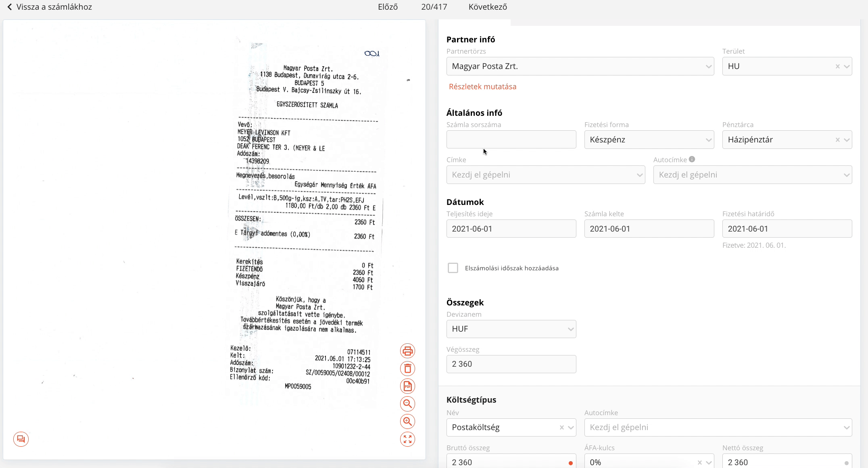Screen dimensions: 868x468
Task: Zoom out of the receipt image
Action: 407,404
